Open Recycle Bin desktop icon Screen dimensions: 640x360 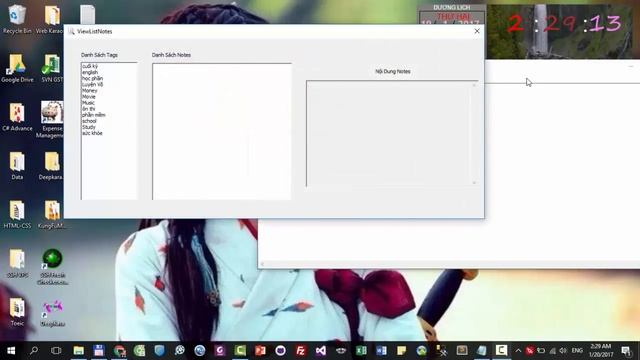(17, 19)
